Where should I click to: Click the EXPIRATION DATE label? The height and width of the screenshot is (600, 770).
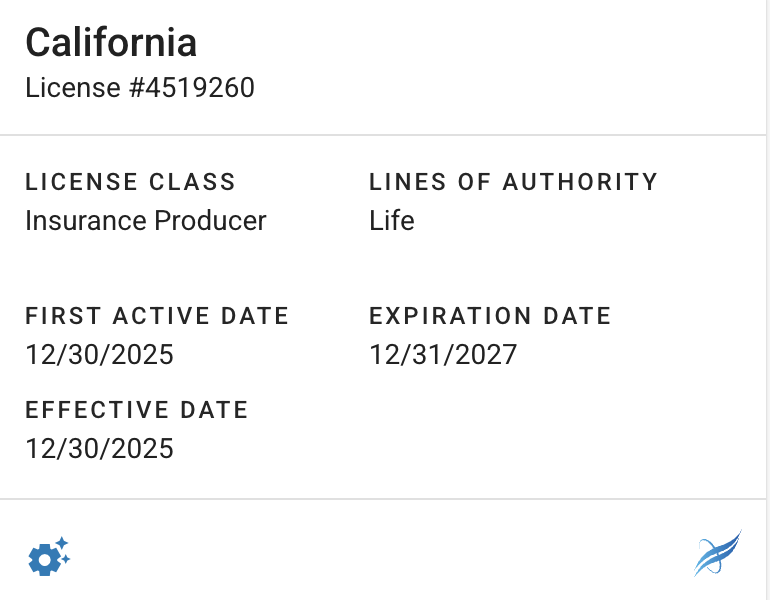490,316
